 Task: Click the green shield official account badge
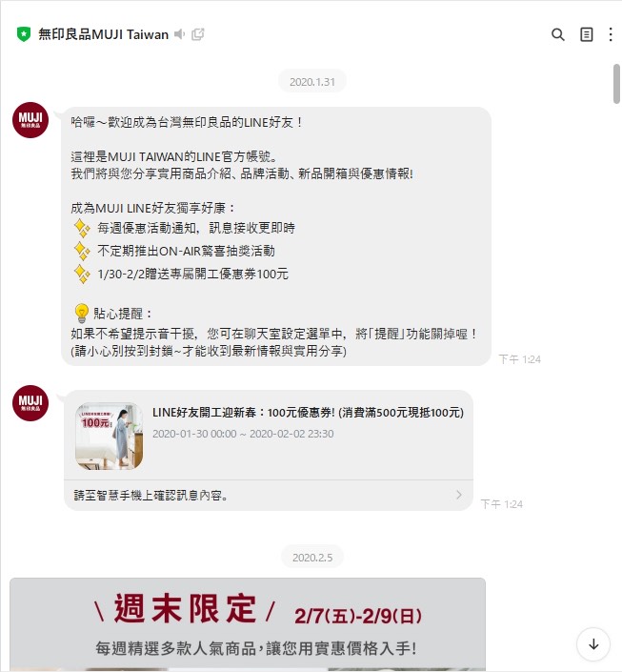point(24,34)
